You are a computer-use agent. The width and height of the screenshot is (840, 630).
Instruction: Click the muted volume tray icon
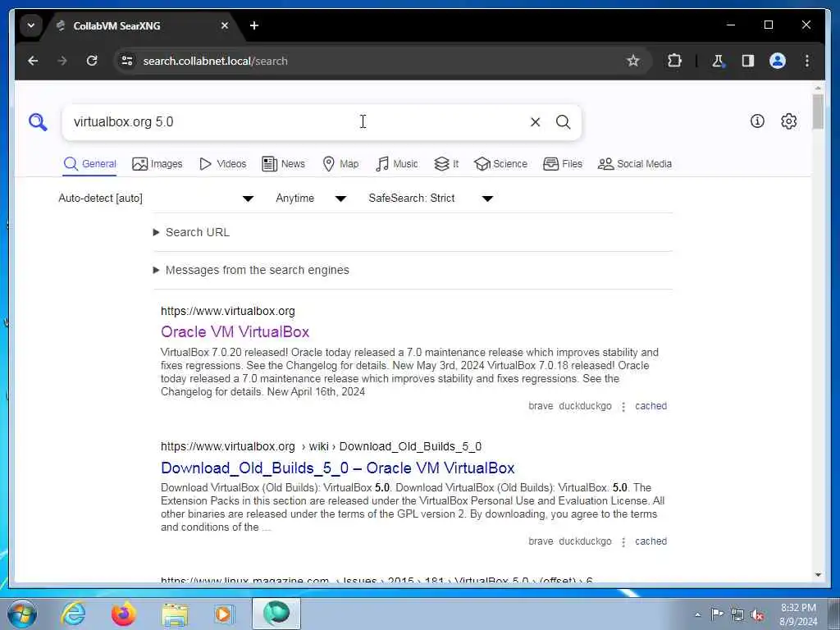[757, 615]
